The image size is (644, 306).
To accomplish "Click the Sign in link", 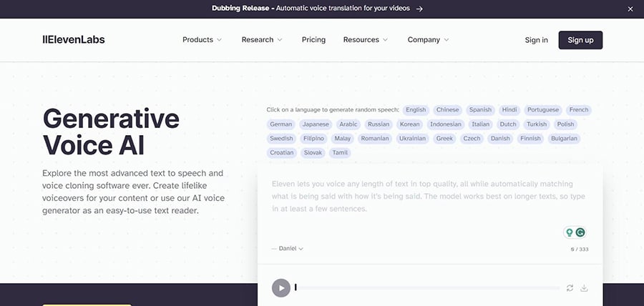I will pyautogui.click(x=537, y=40).
